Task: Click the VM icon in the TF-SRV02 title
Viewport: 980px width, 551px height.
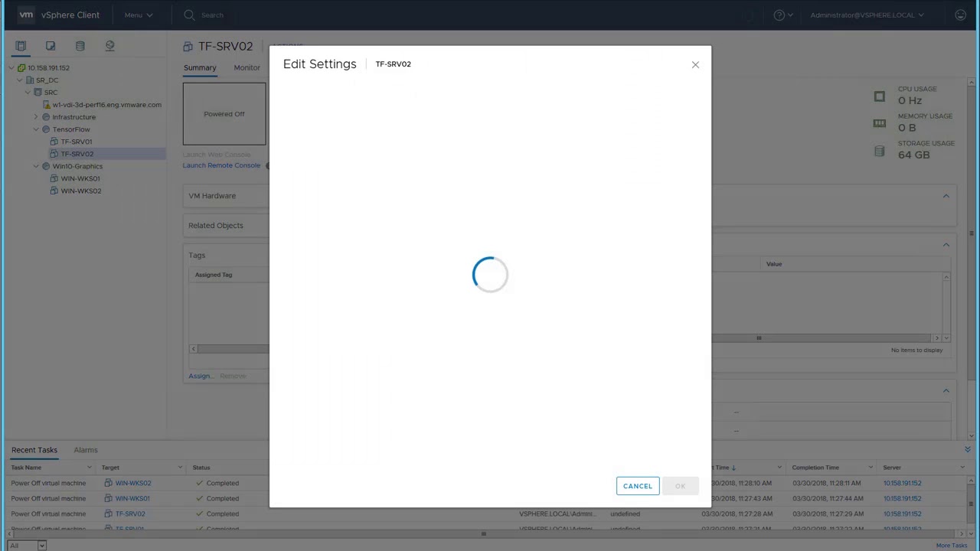Action: pos(188,47)
